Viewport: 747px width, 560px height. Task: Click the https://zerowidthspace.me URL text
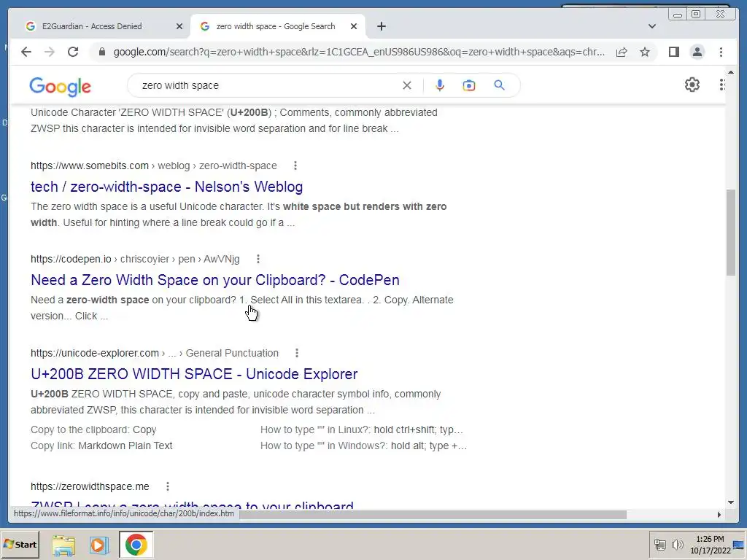point(90,486)
